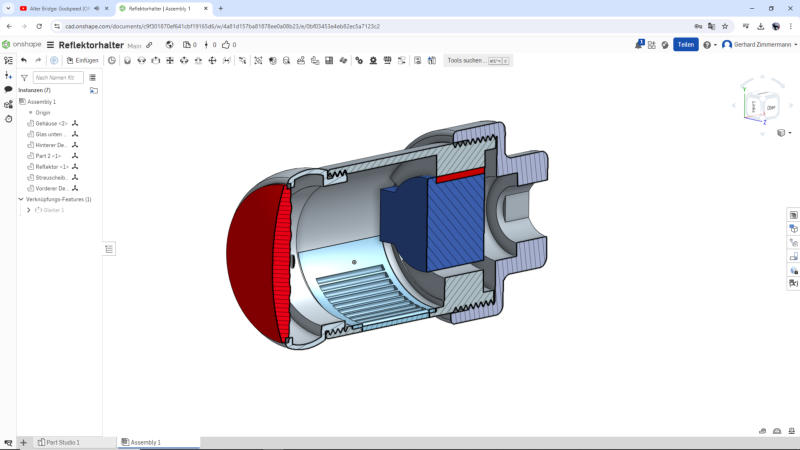
Task: Open the notifications bell icon
Action: 639,44
